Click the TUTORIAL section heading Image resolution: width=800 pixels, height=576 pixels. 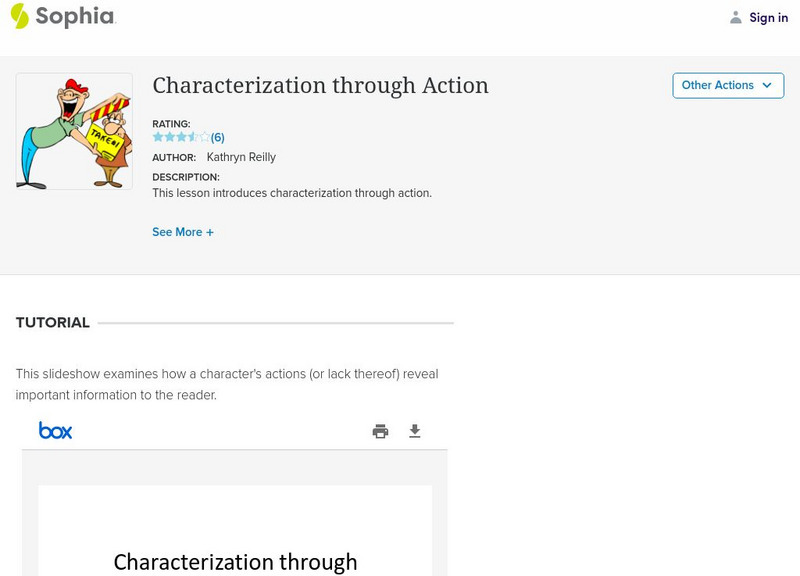click(x=53, y=323)
